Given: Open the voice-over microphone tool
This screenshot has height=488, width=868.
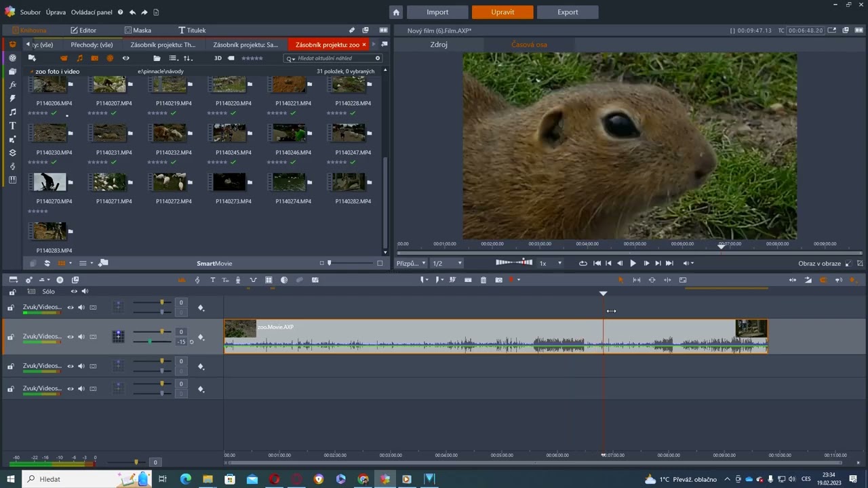Looking at the screenshot, I should tap(239, 280).
